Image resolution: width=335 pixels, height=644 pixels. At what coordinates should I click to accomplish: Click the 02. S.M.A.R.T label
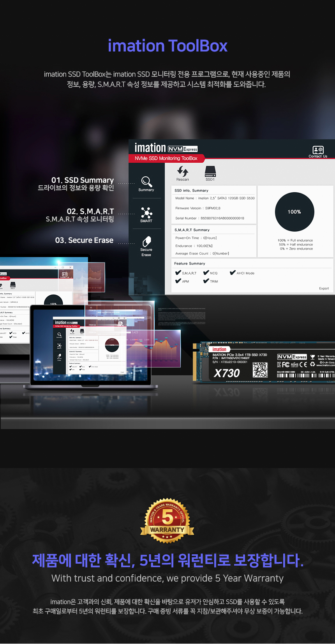(90, 211)
